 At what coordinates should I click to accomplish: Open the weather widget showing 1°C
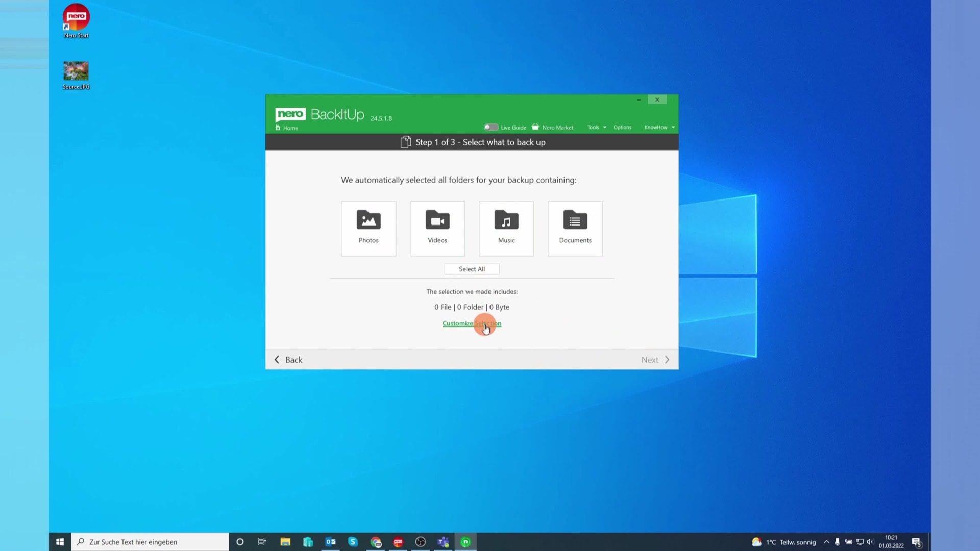[784, 542]
